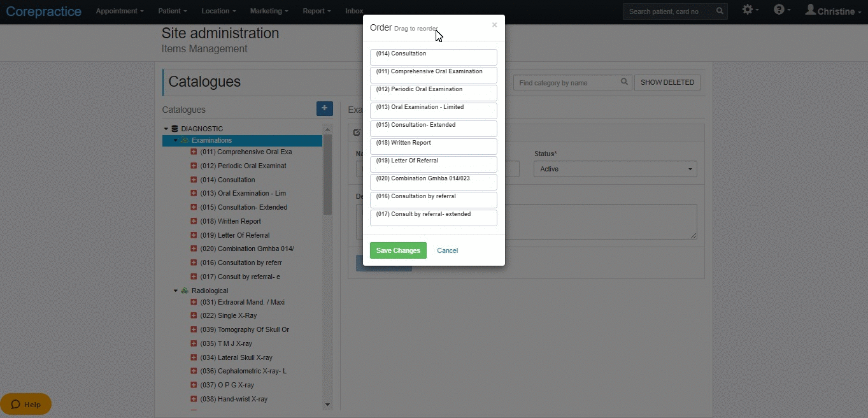Image resolution: width=868 pixels, height=418 pixels.
Task: Click the settings gear icon in navbar
Action: [x=747, y=10]
